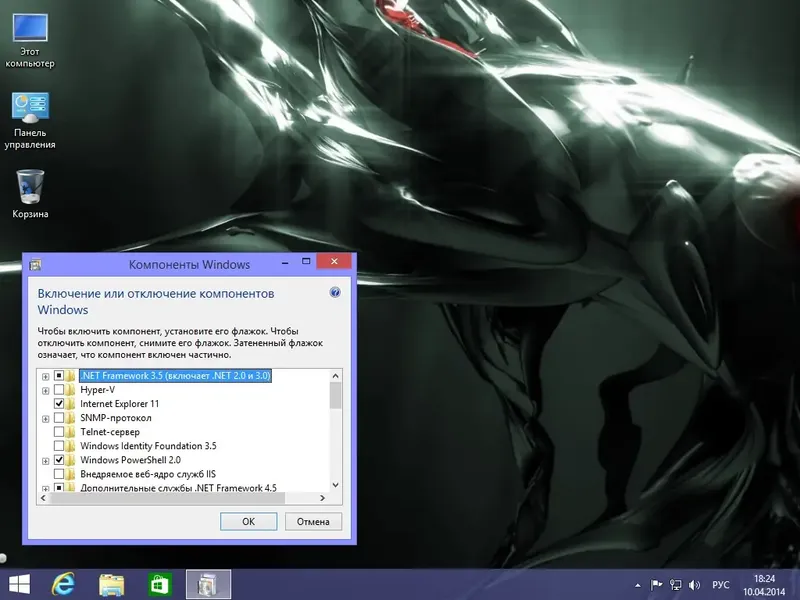
Task: Expand the Hyper-V tree node
Action: pyautogui.click(x=45, y=391)
